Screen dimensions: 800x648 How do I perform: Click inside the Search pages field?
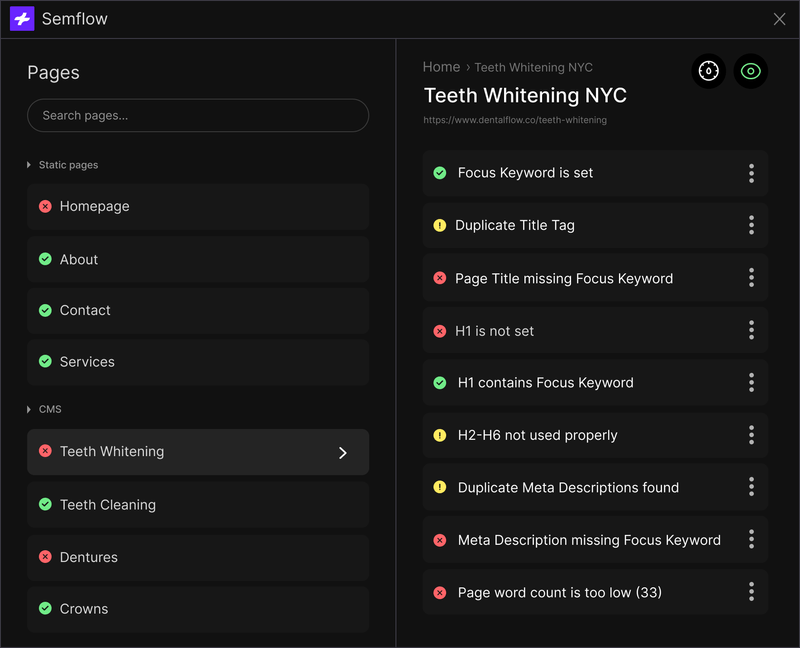click(197, 115)
